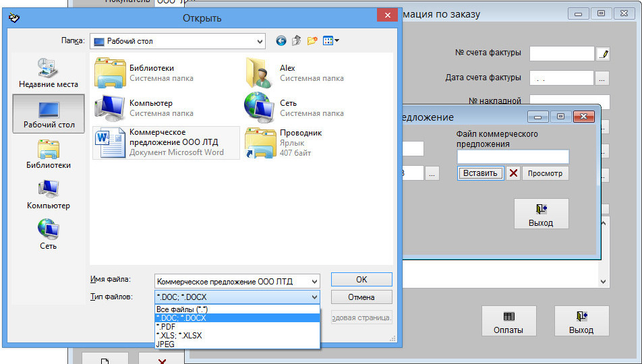Click ellipsis button left of Вставить
This screenshot has height=364, width=642.
point(432,174)
